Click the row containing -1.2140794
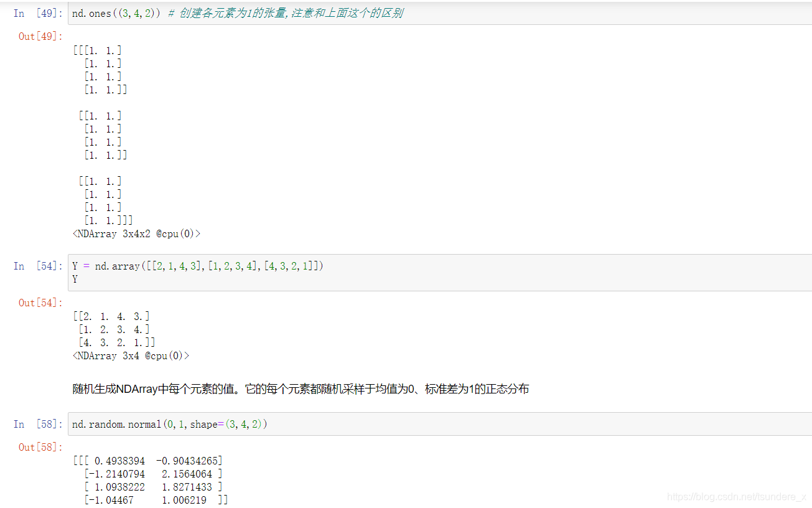Viewport: 812px width, 508px height. [153, 474]
